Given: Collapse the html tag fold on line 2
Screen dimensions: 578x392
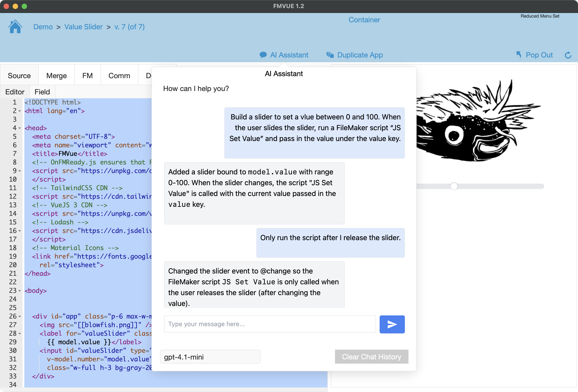Looking at the screenshot, I should click(20, 111).
